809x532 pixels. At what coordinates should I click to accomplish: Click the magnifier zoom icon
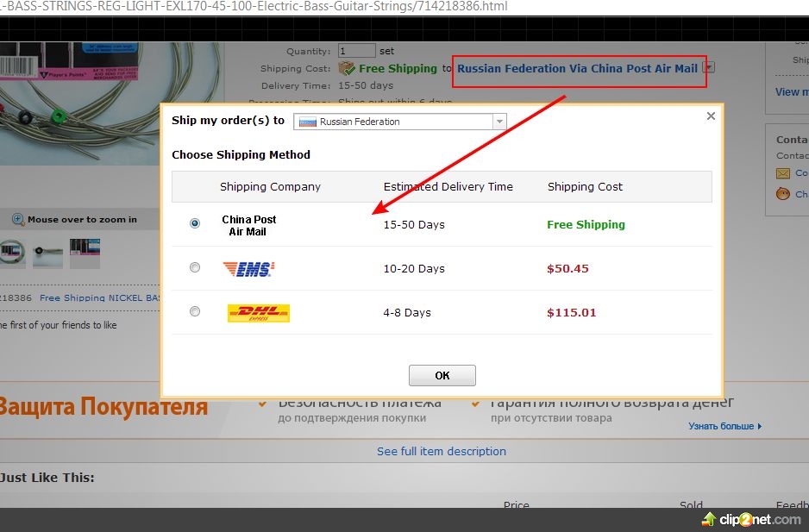[18, 220]
